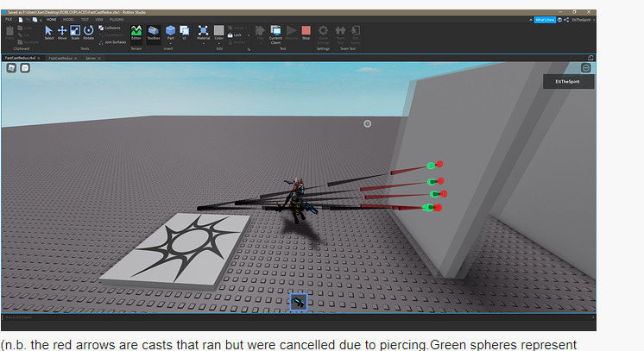Click the Material icon
644x351 pixels.
click(x=204, y=31)
